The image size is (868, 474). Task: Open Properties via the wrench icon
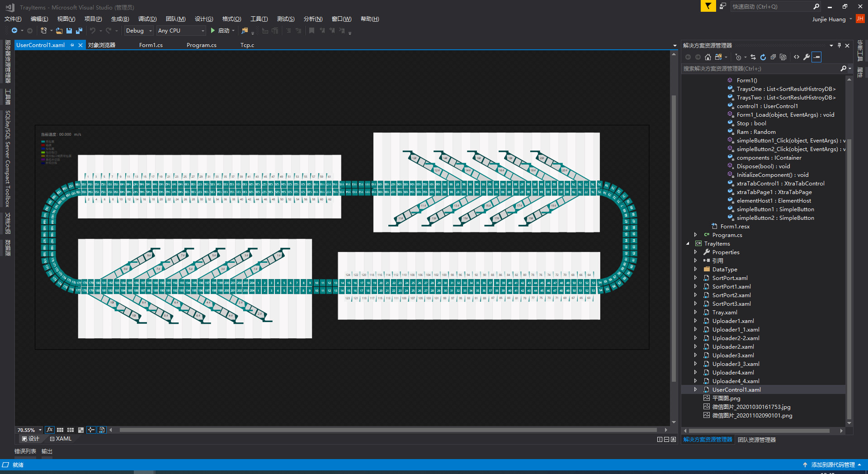pos(807,57)
